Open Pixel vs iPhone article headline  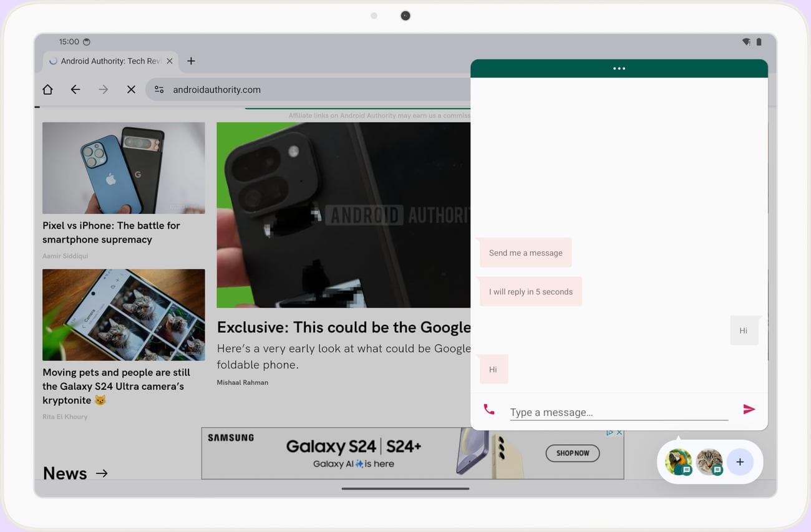point(111,233)
